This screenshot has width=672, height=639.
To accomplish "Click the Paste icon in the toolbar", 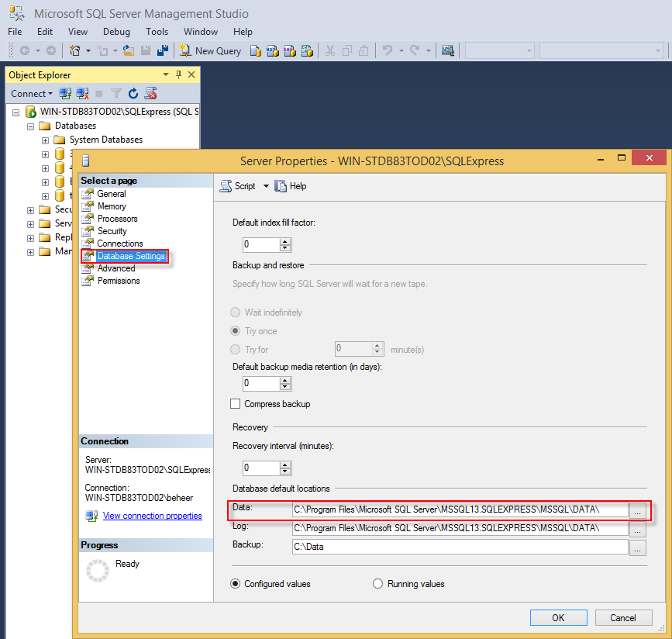I will [x=364, y=50].
